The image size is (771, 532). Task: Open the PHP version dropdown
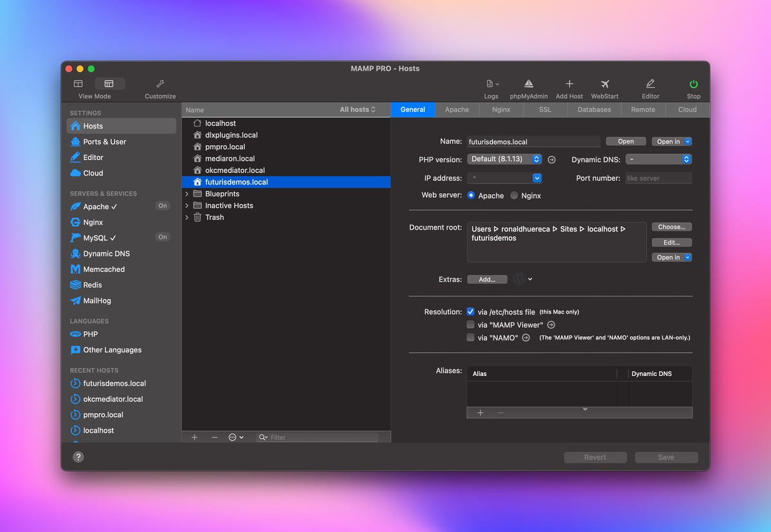click(505, 159)
